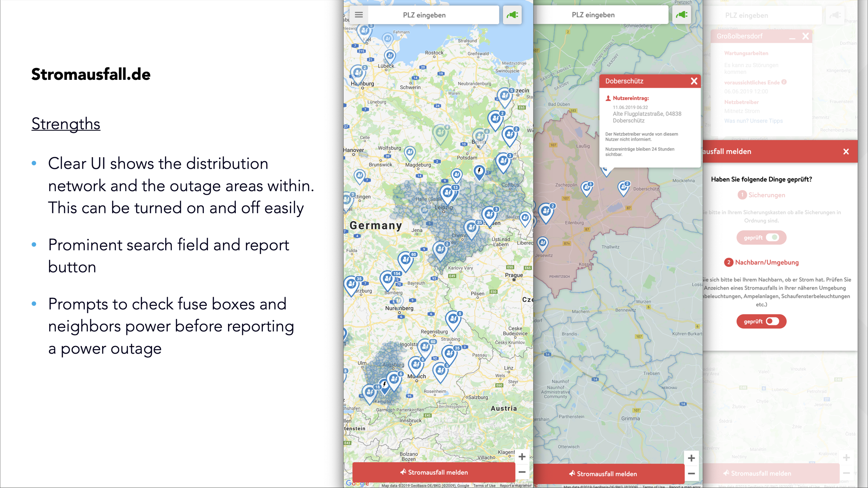This screenshot has width=868, height=488.
Task: Click the voraussichtliches Ende info icon
Action: coord(784,82)
